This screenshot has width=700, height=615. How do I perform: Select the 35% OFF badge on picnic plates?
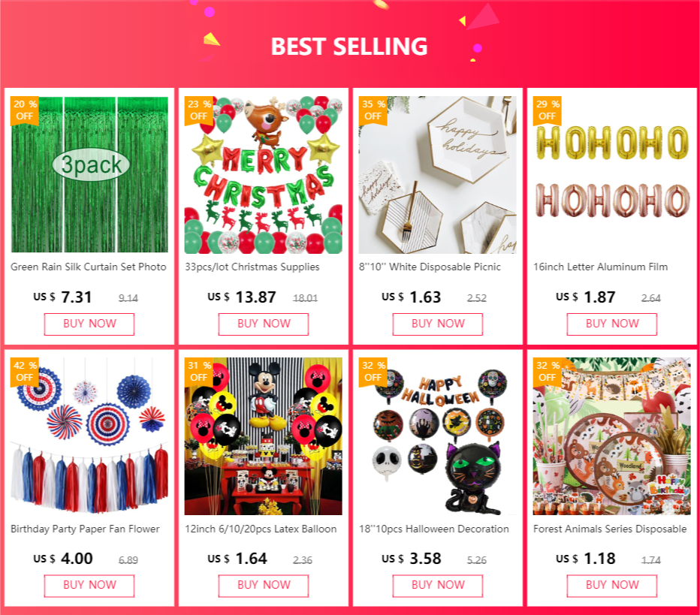373,110
